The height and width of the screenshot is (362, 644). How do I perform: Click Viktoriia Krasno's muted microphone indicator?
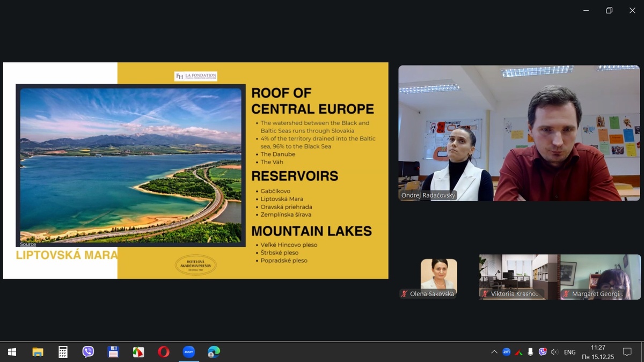click(x=485, y=294)
